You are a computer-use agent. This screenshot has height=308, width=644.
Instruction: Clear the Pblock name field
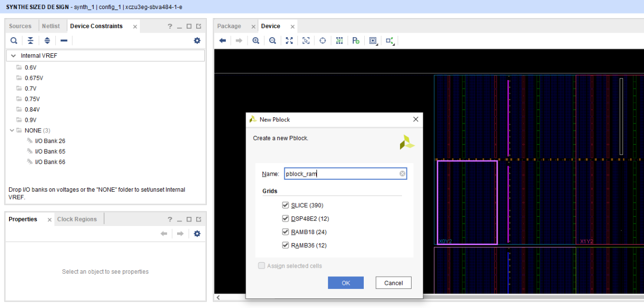point(403,174)
